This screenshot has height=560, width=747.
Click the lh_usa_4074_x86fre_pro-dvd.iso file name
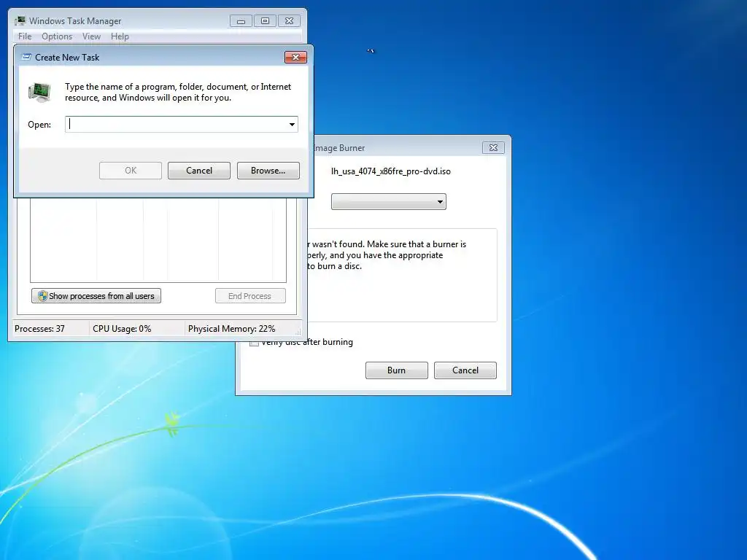pyautogui.click(x=391, y=171)
